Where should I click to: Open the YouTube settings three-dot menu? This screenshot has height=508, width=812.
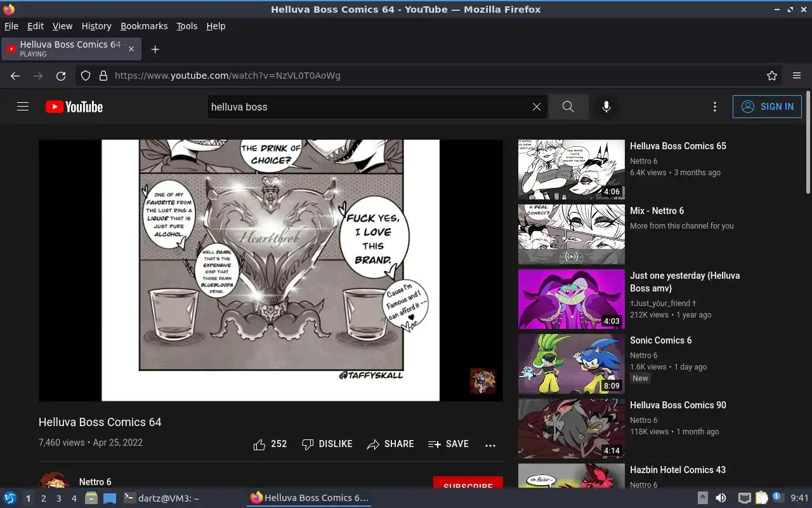coord(715,107)
